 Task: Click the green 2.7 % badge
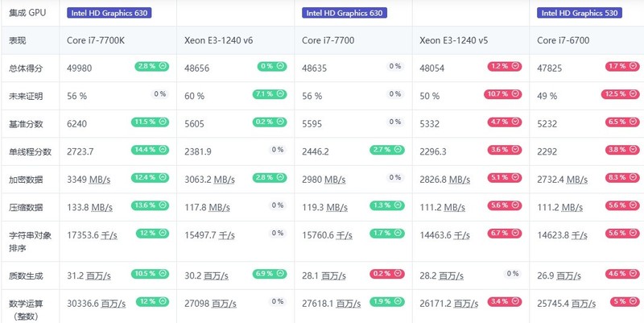click(387, 150)
